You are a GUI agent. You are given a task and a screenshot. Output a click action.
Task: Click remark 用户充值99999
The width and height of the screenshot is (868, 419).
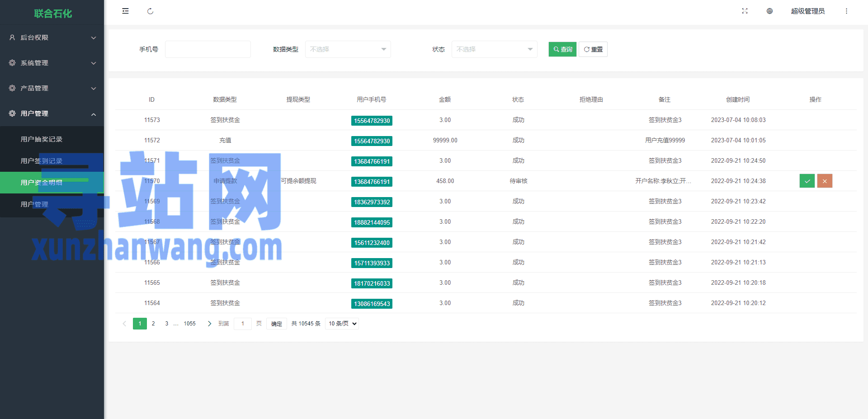coord(665,140)
